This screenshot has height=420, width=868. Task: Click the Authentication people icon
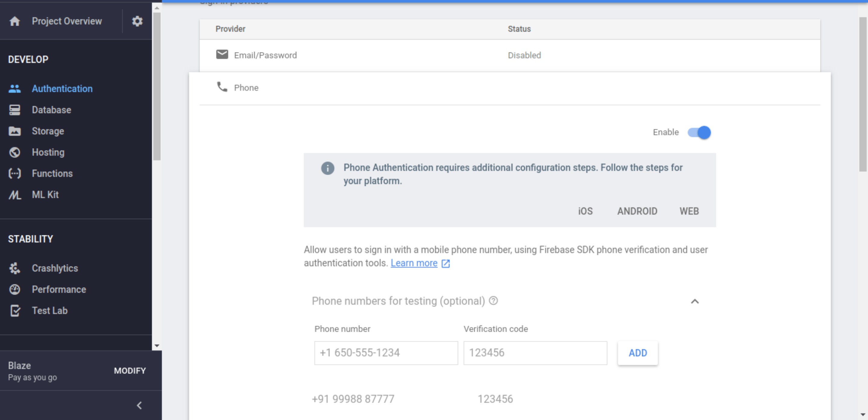pyautogui.click(x=14, y=89)
